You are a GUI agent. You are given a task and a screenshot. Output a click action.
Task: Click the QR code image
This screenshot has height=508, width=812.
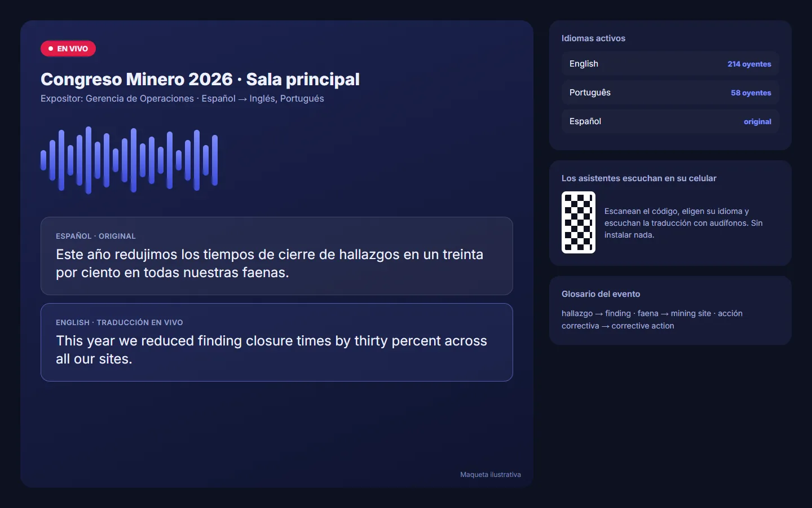pos(579,222)
